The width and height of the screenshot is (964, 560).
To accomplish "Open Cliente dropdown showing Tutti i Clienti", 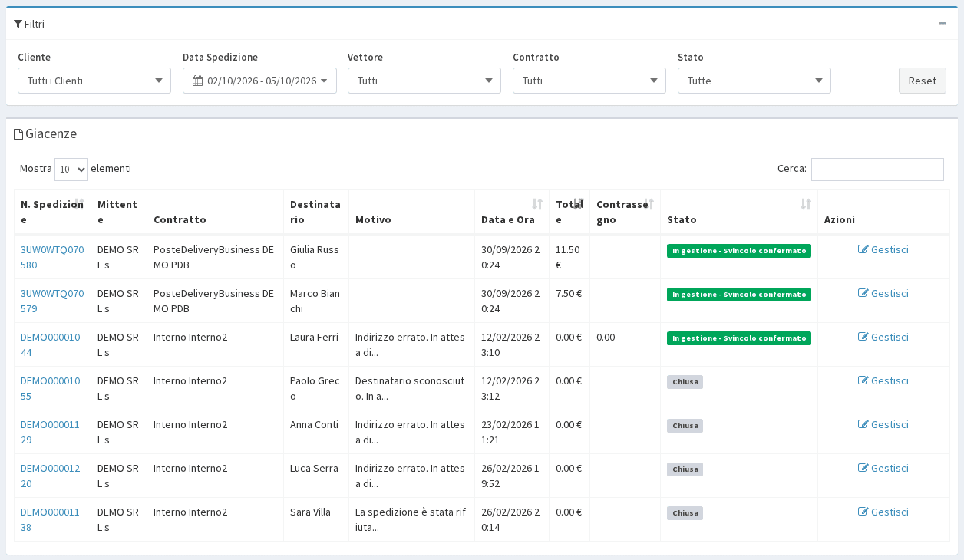I will point(94,81).
